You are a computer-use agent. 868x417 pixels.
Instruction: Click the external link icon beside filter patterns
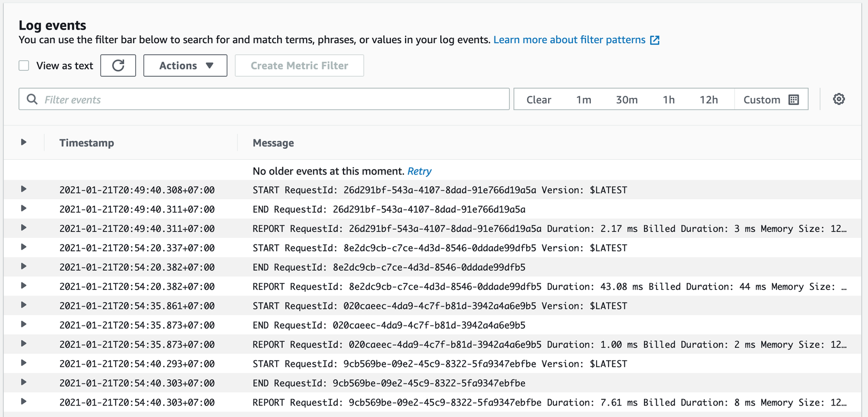(x=654, y=40)
